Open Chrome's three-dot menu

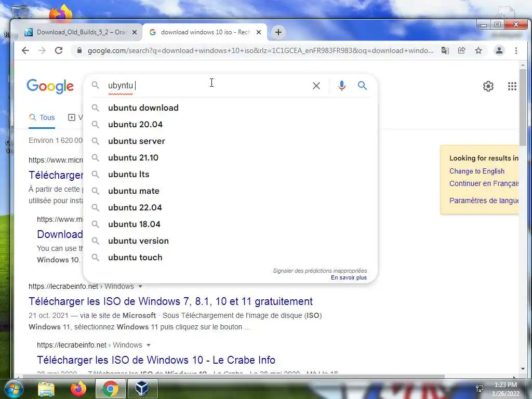[x=516, y=50]
